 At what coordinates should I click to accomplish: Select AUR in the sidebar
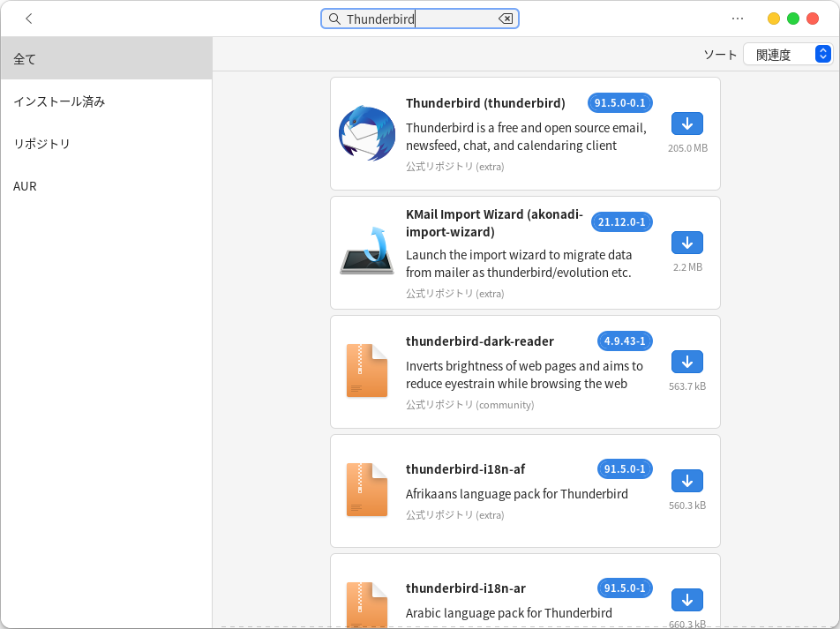[106, 186]
